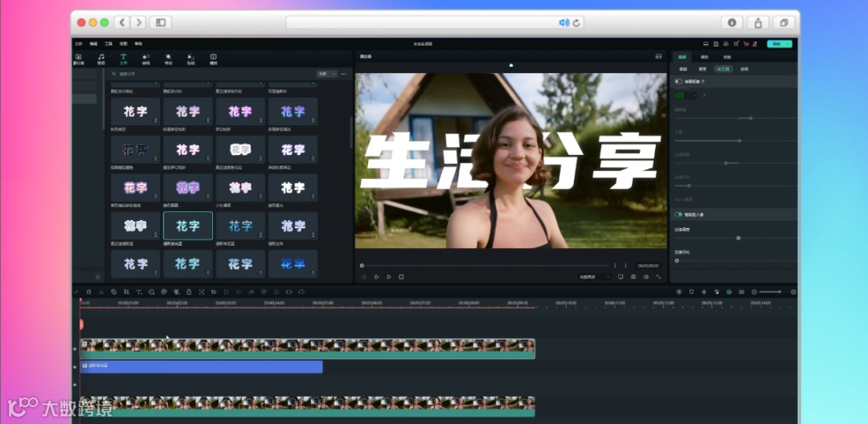Open the 全部 filter dropdown
The height and width of the screenshot is (424, 868).
[x=326, y=74]
